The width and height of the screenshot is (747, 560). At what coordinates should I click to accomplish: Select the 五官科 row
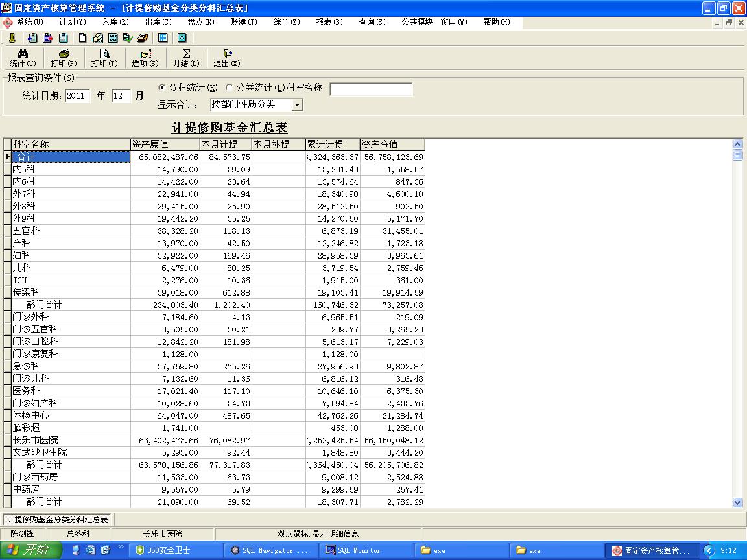tap(218, 231)
